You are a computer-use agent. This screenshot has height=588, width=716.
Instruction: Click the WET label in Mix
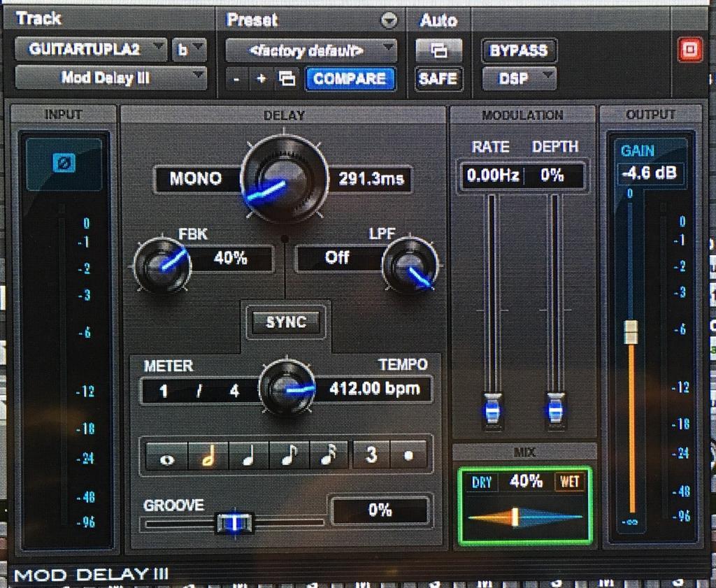pos(569,482)
